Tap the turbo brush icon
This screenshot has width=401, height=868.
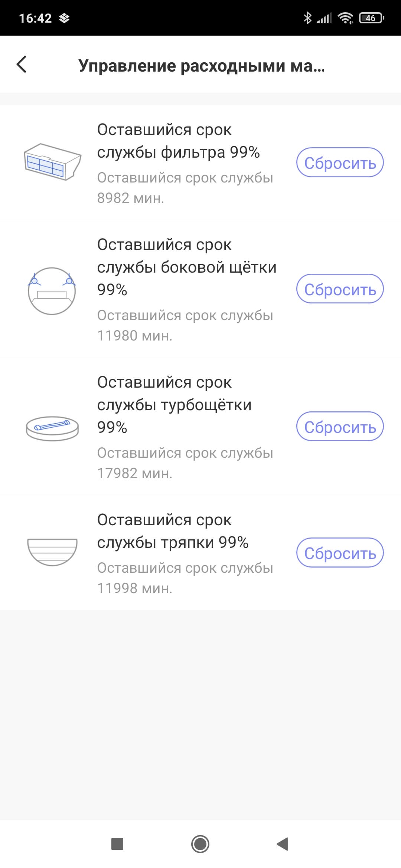52,428
